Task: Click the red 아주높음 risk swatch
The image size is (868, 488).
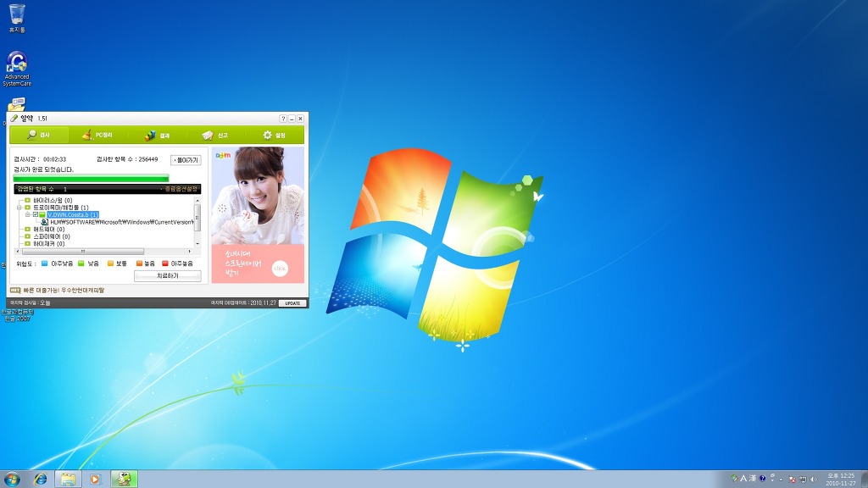Action: (x=165, y=263)
